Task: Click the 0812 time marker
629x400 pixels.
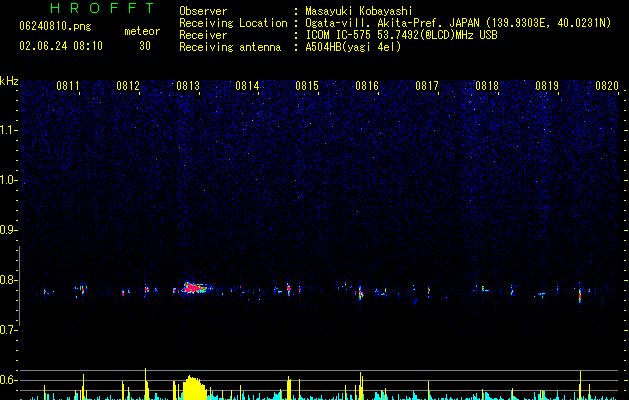Action: pyautogui.click(x=128, y=86)
